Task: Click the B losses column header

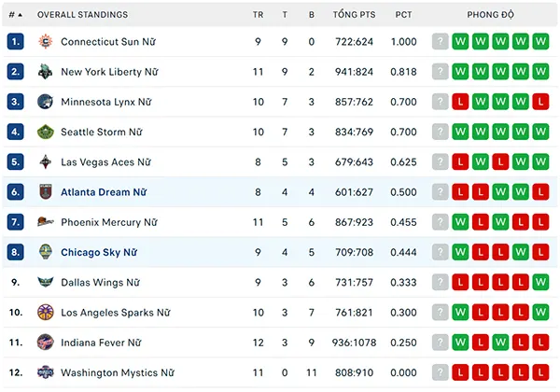Action: coord(312,15)
